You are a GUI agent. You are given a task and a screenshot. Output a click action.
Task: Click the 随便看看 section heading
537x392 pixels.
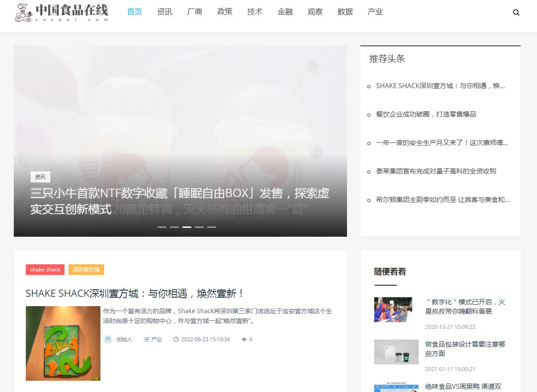pos(390,272)
